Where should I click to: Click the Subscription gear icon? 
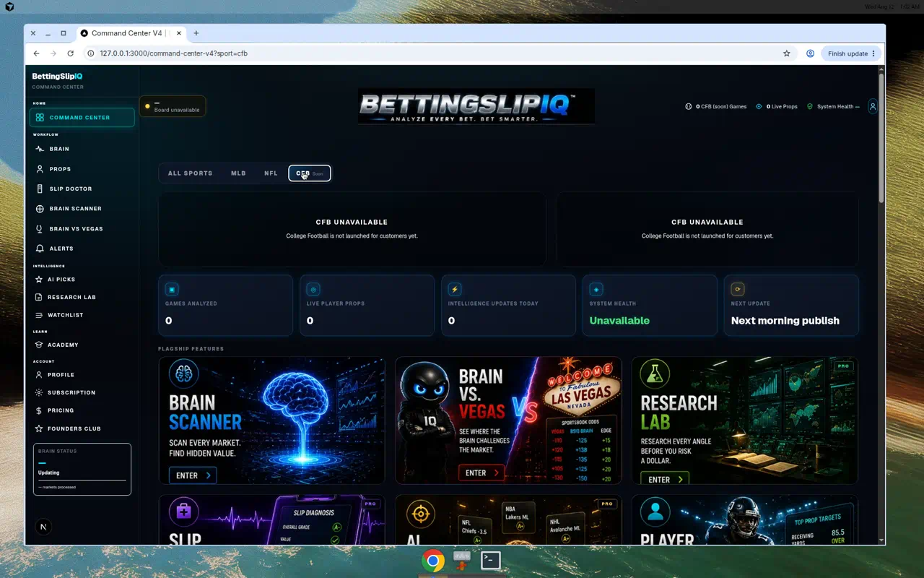(x=39, y=392)
